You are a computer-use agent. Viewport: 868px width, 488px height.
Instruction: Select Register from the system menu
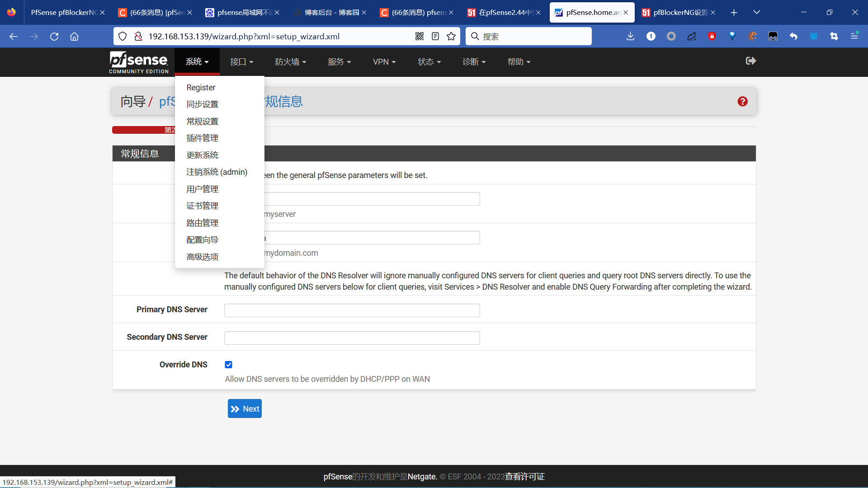(219, 88)
